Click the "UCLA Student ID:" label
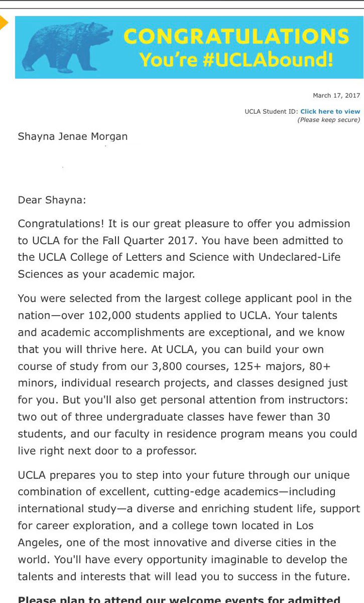The width and height of the screenshot is (364, 603). (x=271, y=112)
